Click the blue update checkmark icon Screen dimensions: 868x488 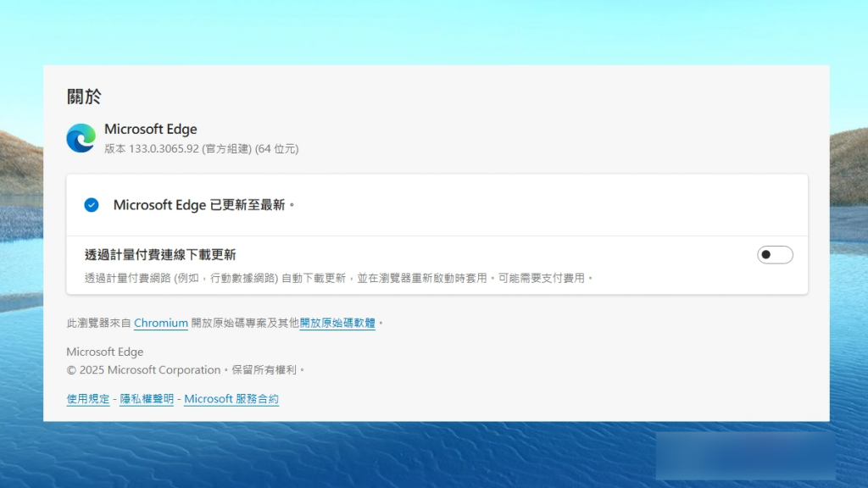click(x=92, y=205)
